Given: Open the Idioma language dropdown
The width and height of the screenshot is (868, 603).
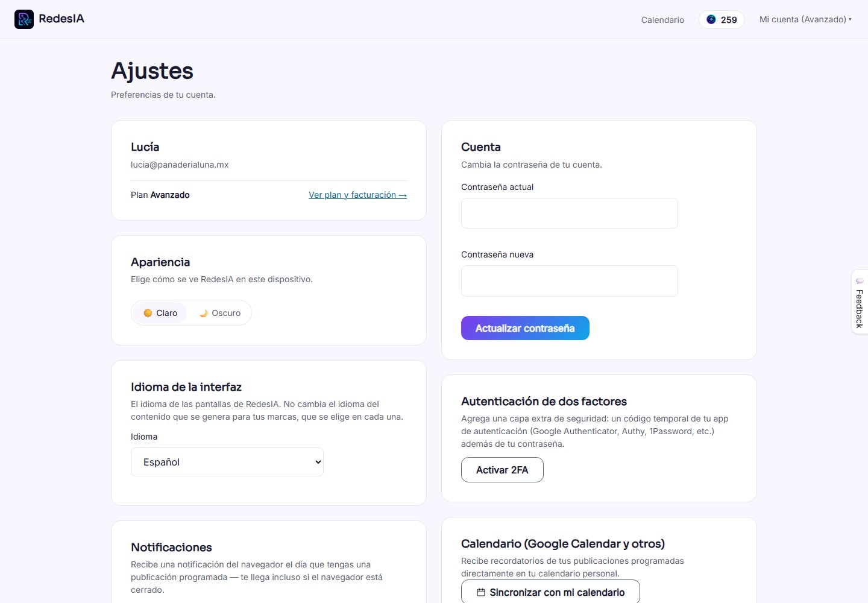Looking at the screenshot, I should [x=227, y=462].
